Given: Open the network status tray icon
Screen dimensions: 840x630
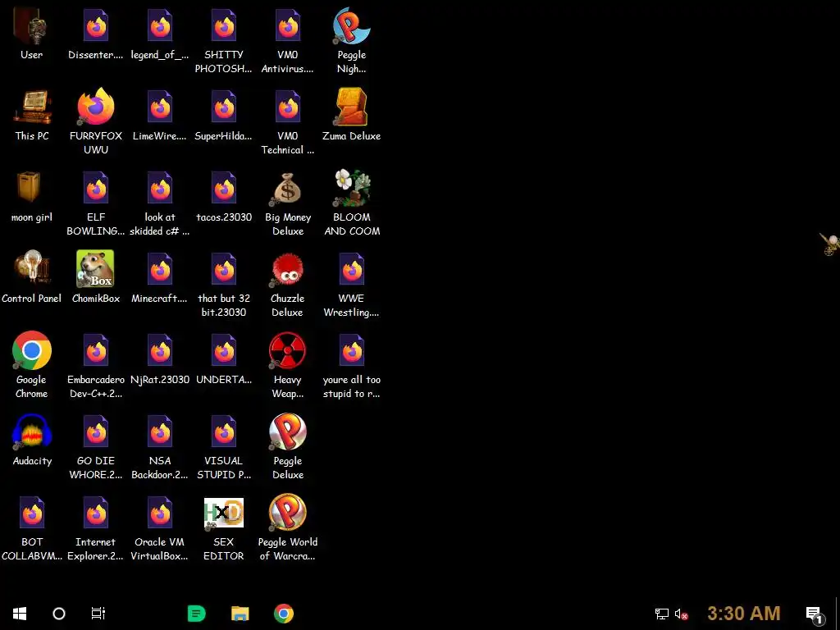Looking at the screenshot, I should 662,614.
